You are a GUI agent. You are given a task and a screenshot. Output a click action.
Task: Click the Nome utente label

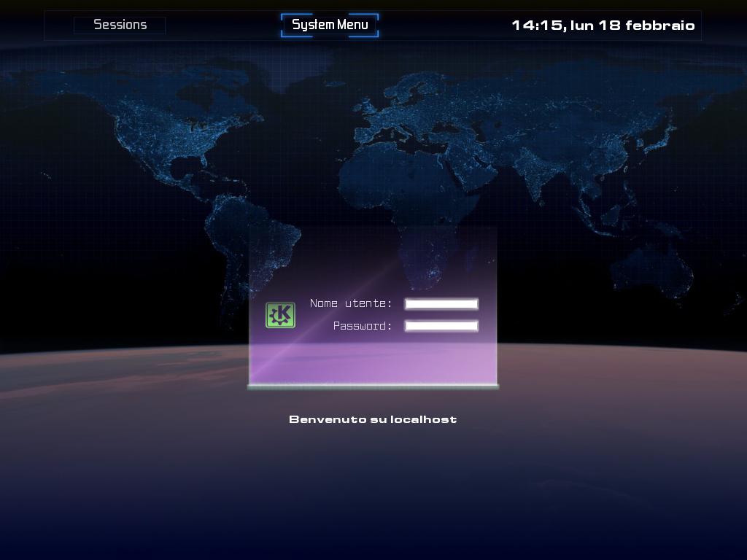point(351,303)
